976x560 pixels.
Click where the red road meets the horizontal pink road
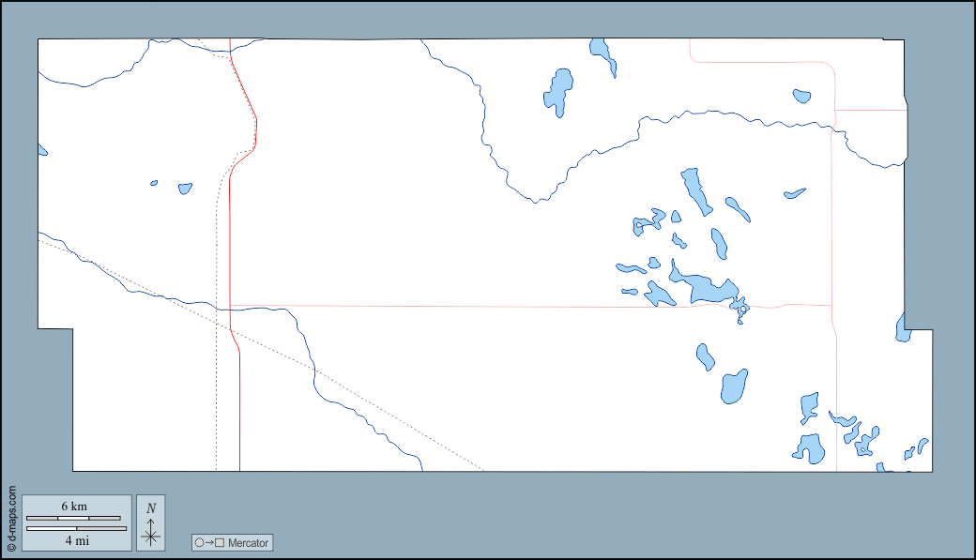click(230, 306)
